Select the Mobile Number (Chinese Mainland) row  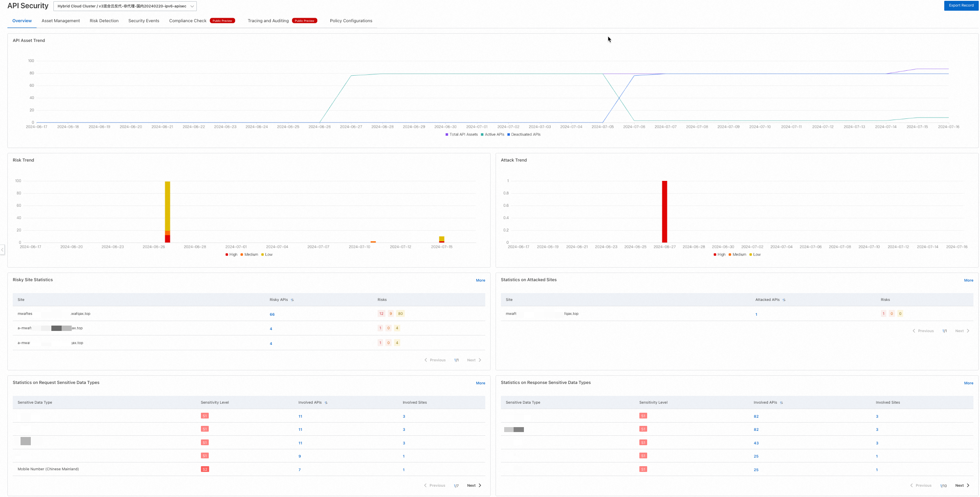click(249, 469)
